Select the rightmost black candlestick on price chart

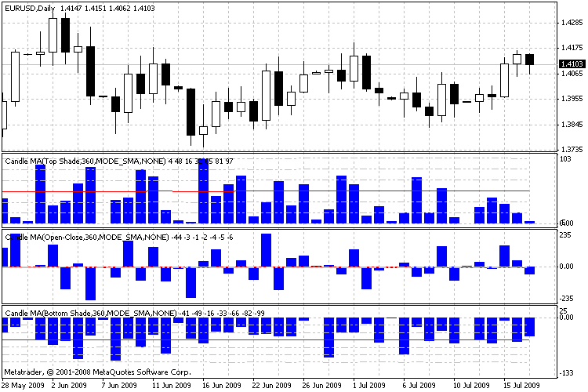tap(530, 60)
